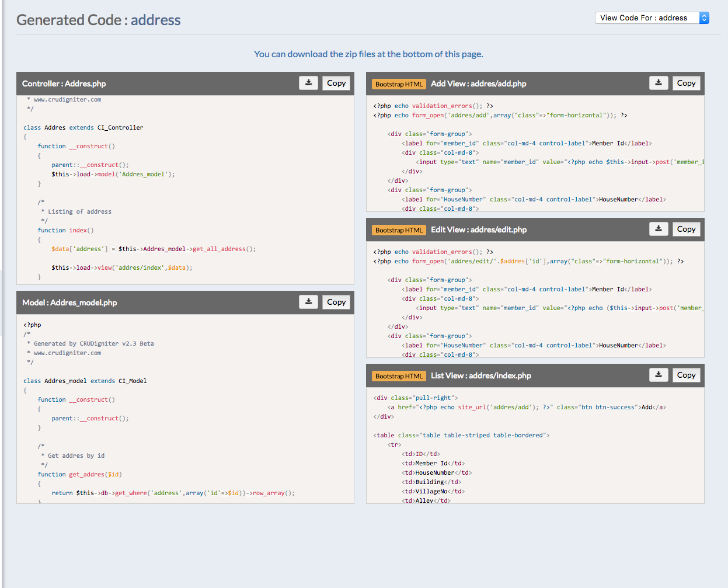The image size is (728, 588).
Task: Click the Bootstrap HTML badge on Edit View
Action: click(x=399, y=230)
